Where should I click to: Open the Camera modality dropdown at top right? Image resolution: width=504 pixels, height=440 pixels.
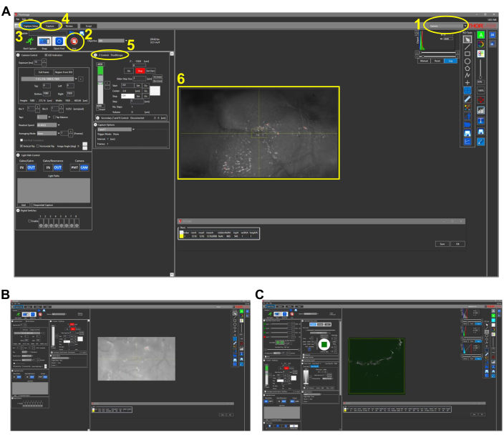coord(447,26)
